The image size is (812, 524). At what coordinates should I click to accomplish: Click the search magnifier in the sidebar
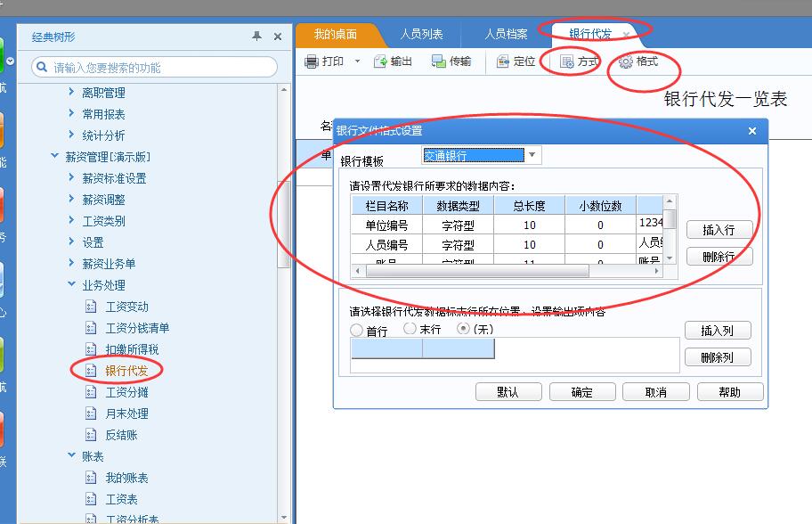[x=43, y=67]
